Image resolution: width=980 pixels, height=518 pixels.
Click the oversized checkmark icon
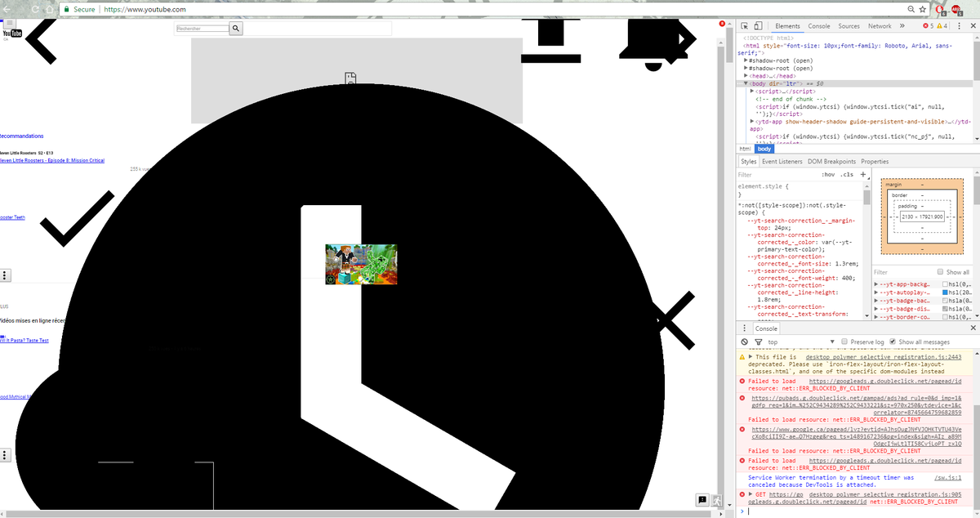(x=78, y=218)
